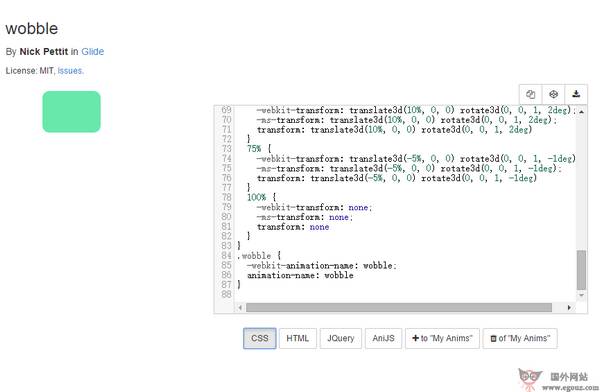Click code line 84 ".wobble {"

coord(259,256)
